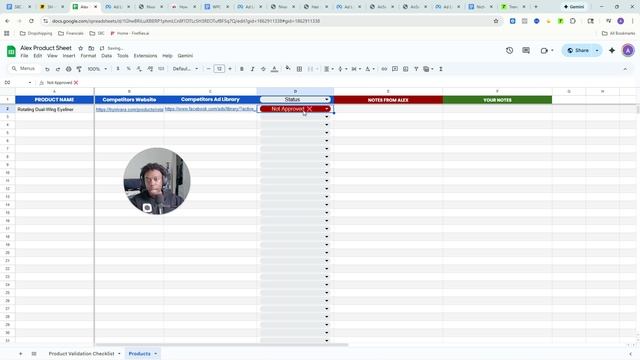
Task: Click the functions sigma icon
Action: 441,69
